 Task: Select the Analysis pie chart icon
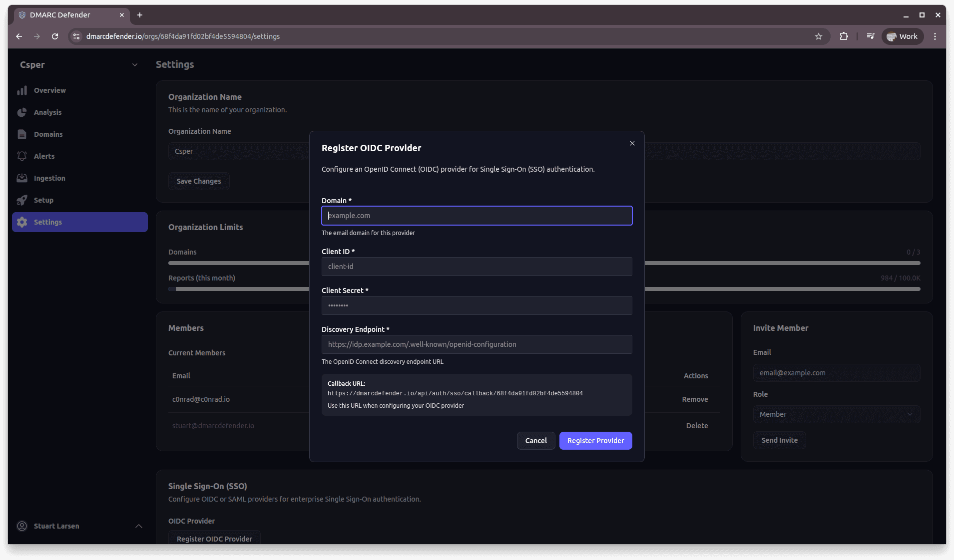point(22,112)
